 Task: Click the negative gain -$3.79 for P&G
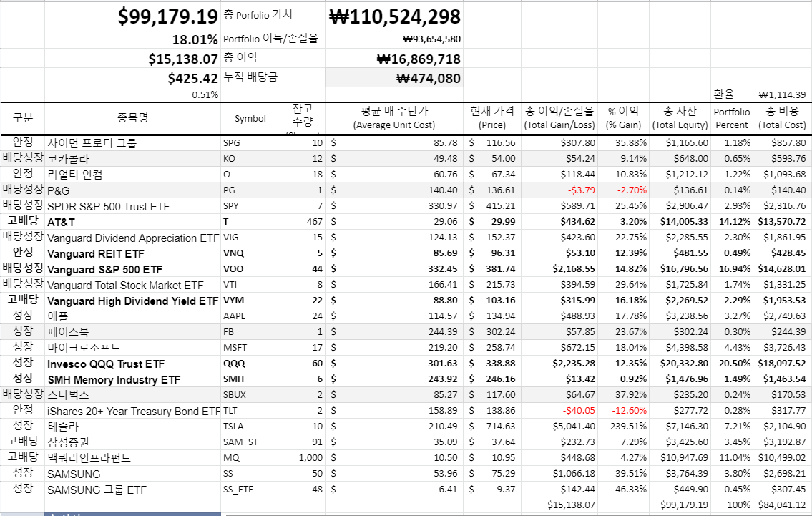pos(559,190)
